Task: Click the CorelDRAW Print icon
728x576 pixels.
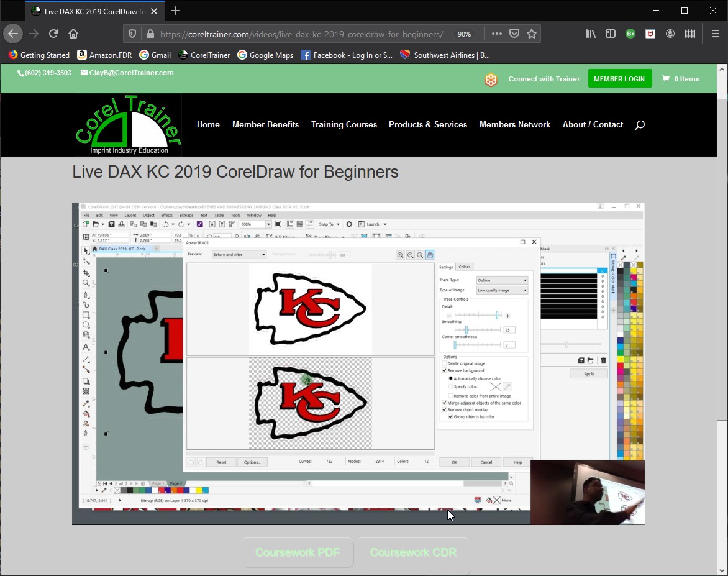Action: coord(121,224)
